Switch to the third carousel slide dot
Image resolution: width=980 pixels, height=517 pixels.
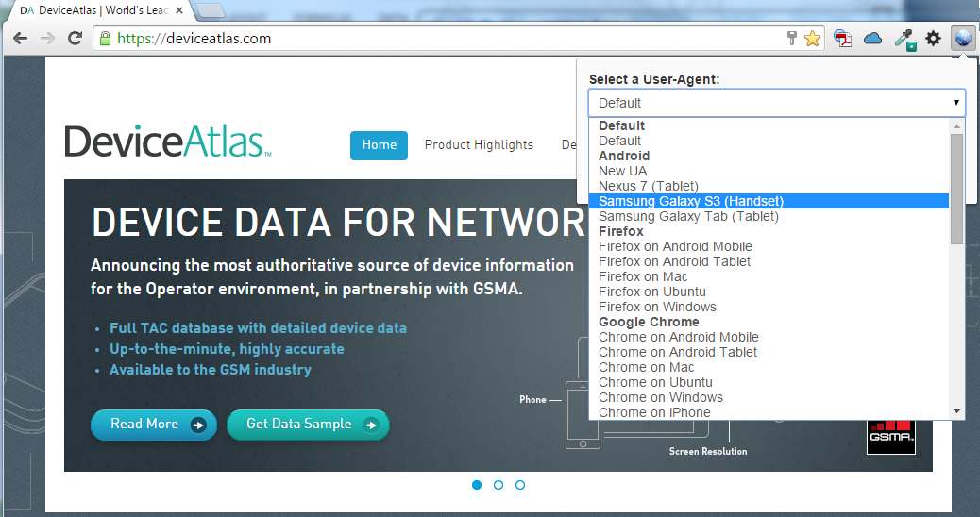[520, 485]
